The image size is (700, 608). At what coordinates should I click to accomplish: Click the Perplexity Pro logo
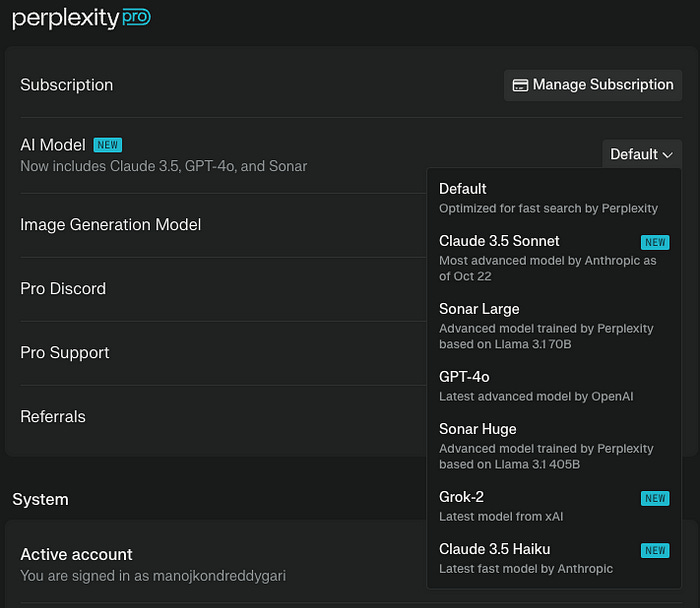point(81,19)
